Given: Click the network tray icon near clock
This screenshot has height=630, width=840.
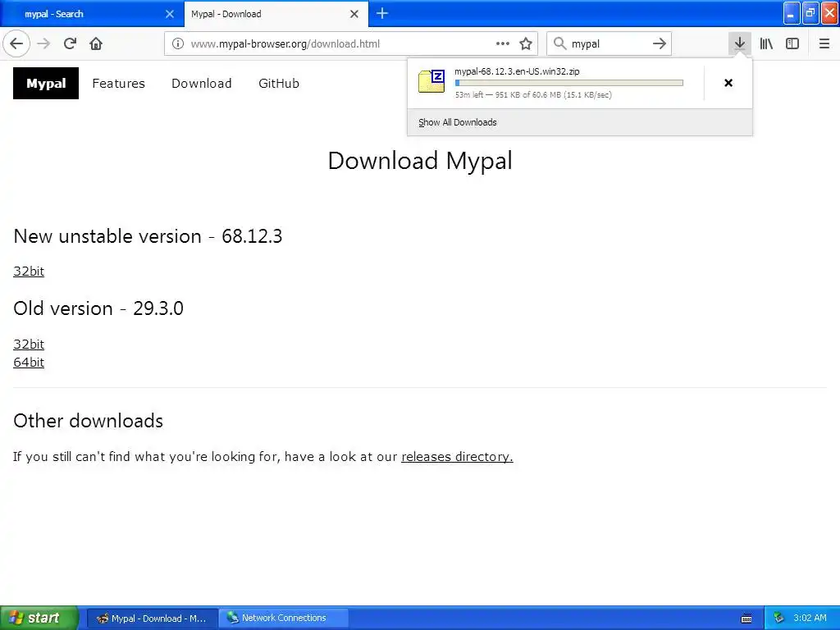Looking at the screenshot, I should click(779, 618).
